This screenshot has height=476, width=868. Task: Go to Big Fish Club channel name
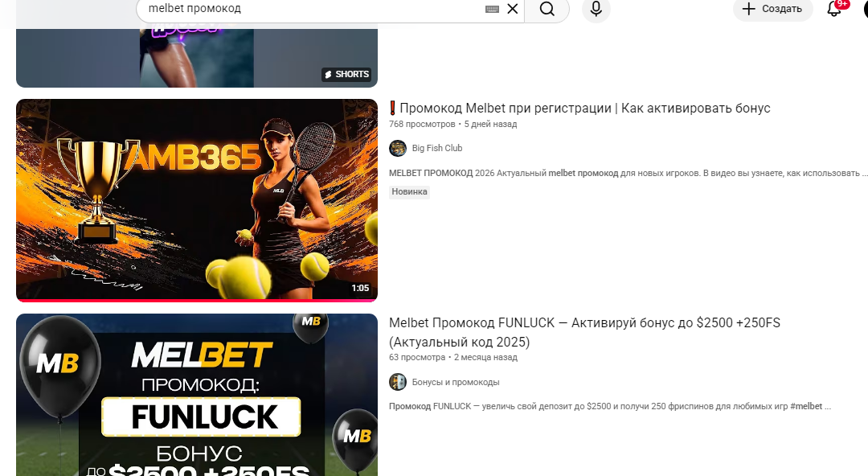tap(436, 149)
